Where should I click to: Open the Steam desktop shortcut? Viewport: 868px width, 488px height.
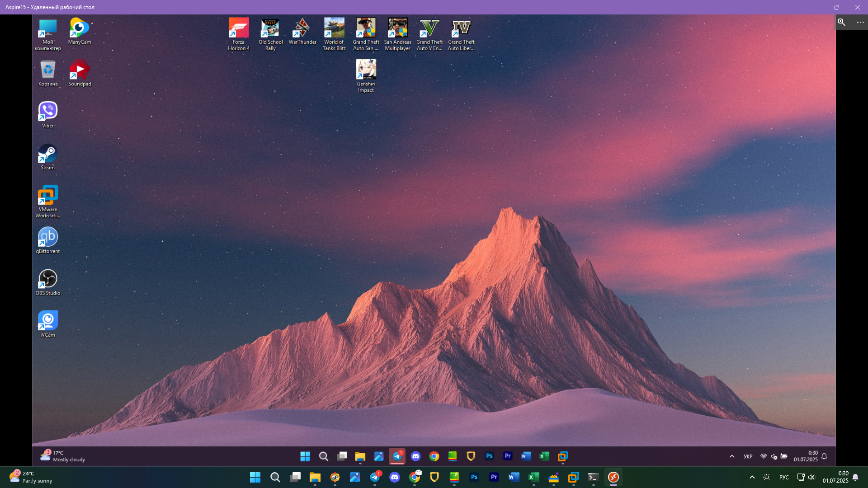click(47, 156)
